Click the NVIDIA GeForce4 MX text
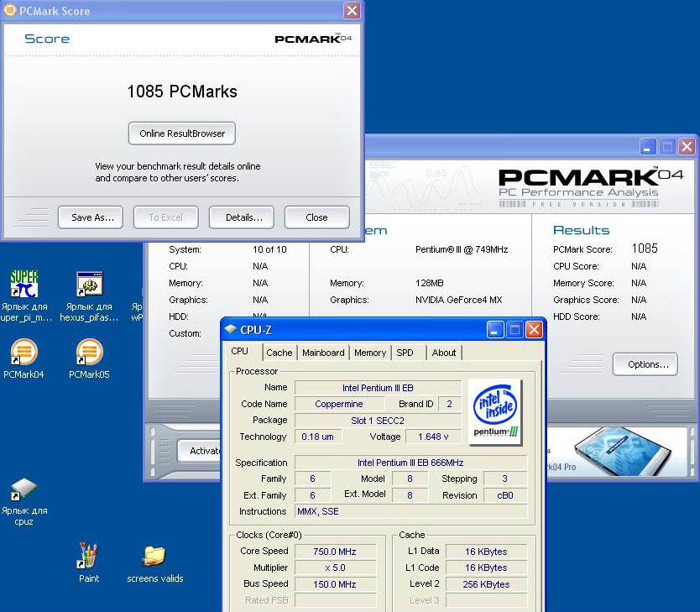Image resolution: width=700 pixels, height=612 pixels. coord(459,300)
